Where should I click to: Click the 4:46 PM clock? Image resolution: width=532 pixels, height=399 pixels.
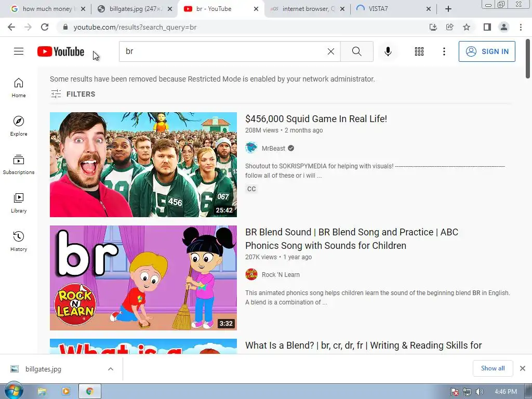click(506, 392)
